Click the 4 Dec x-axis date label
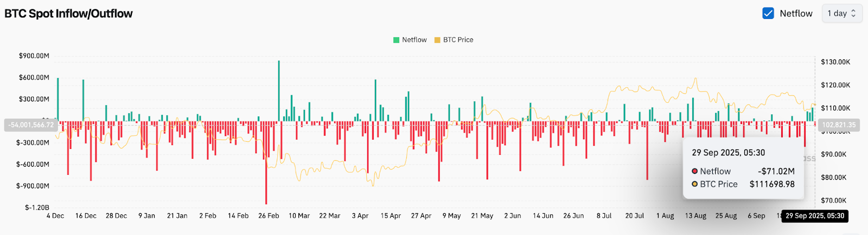 point(55,216)
